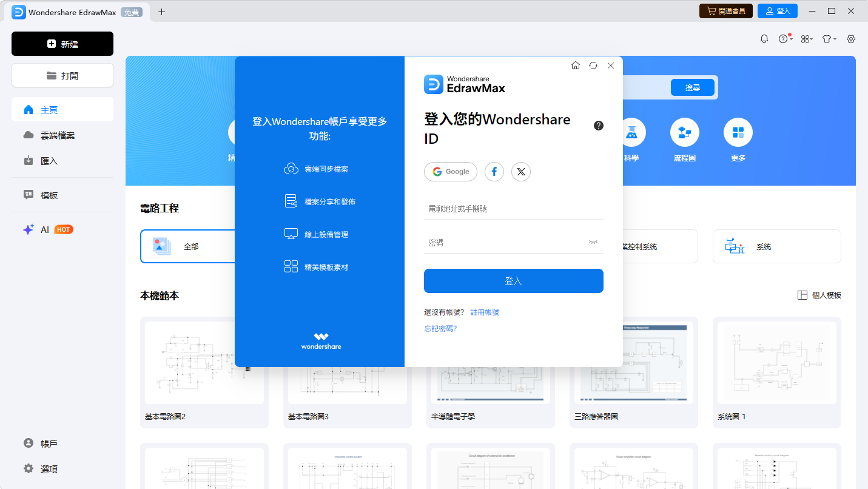Refresh the login dialog
Screen dimensions: 868x489
click(593, 65)
